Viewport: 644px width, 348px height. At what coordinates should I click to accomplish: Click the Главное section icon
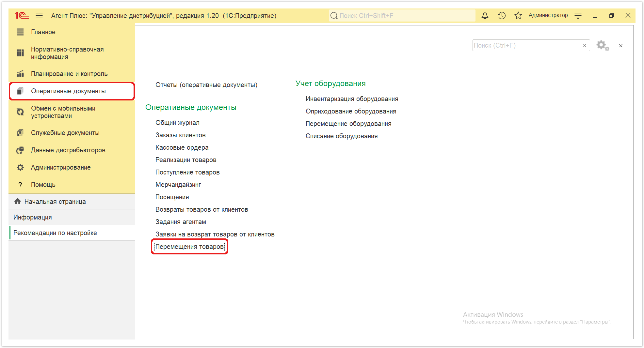coord(20,32)
